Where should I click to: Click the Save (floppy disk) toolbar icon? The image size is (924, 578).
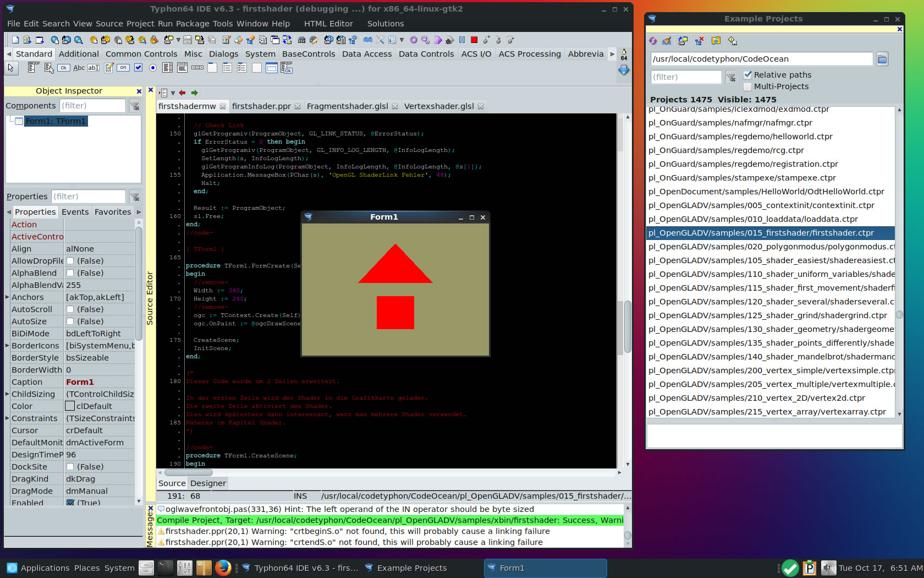[x=188, y=40]
